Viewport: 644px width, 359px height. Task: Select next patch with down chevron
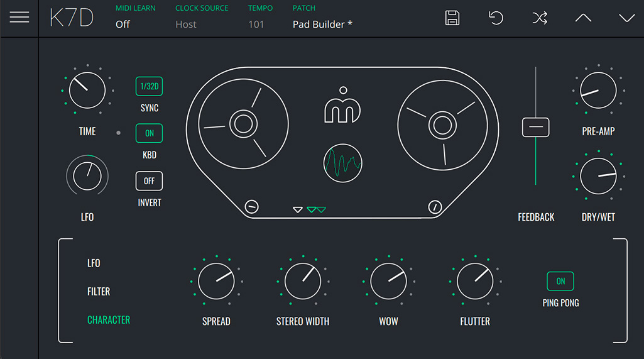(x=626, y=18)
